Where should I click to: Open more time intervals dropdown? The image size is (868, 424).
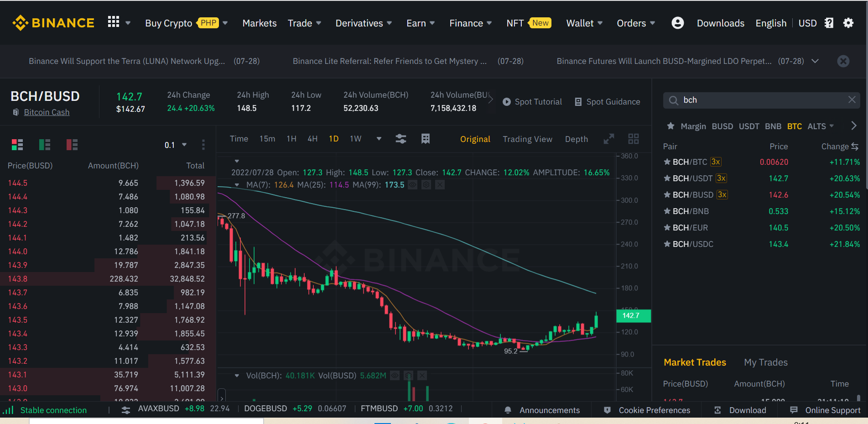tap(379, 139)
